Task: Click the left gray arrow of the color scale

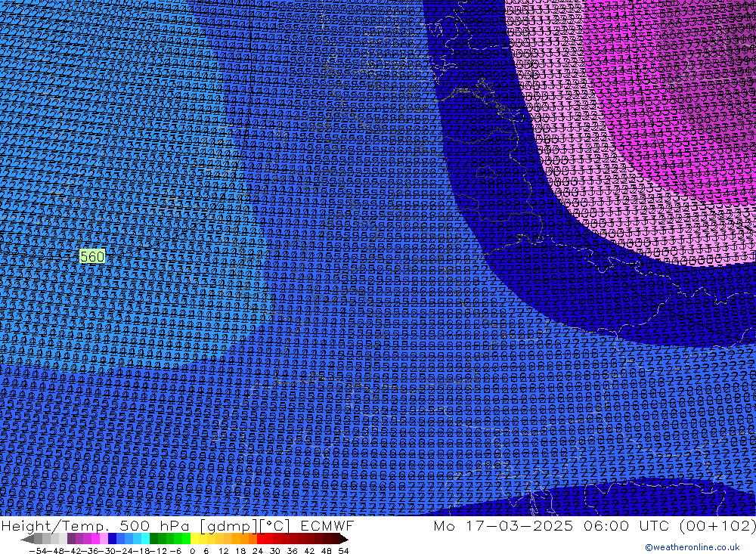Action: pos(27,539)
